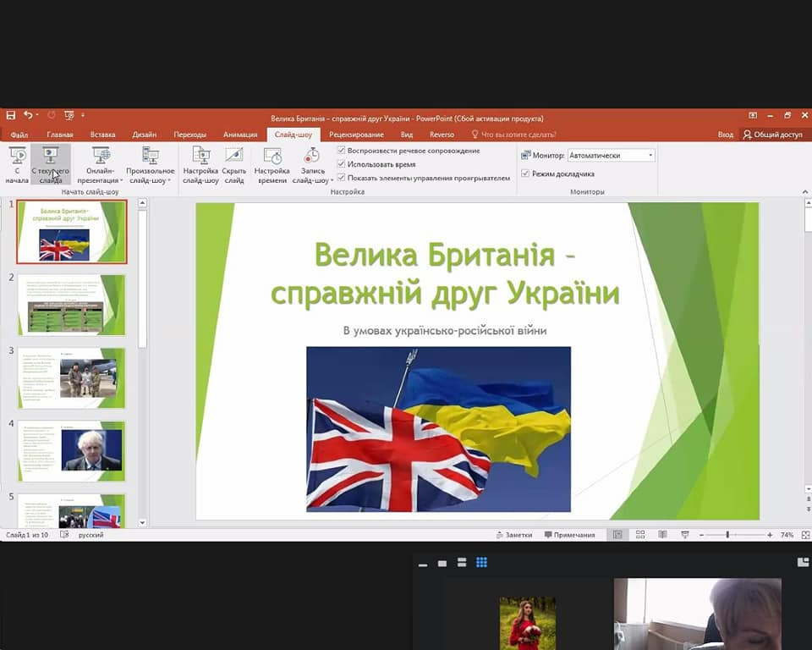Open Настройка слайд-шоу settings

(x=200, y=164)
